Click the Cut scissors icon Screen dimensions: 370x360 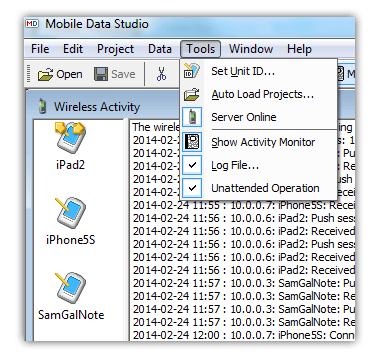[x=161, y=74]
